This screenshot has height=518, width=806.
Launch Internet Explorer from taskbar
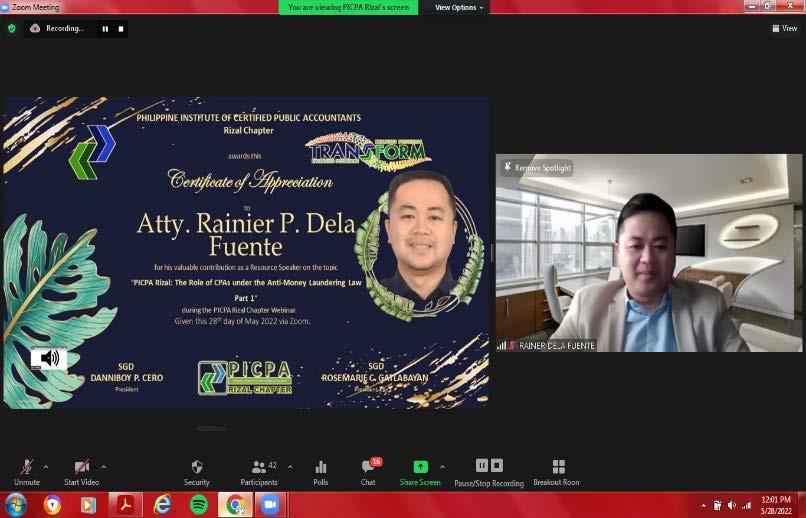162,505
